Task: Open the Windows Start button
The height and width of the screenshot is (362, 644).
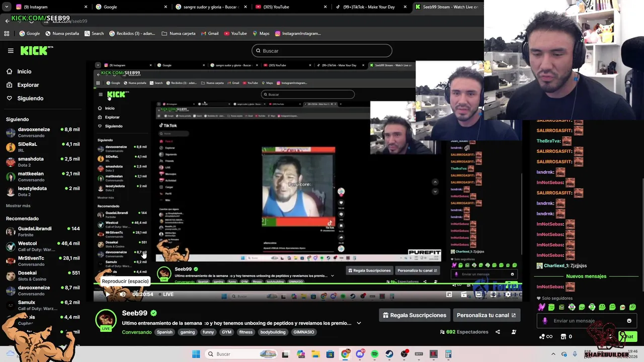Action: click(196, 354)
